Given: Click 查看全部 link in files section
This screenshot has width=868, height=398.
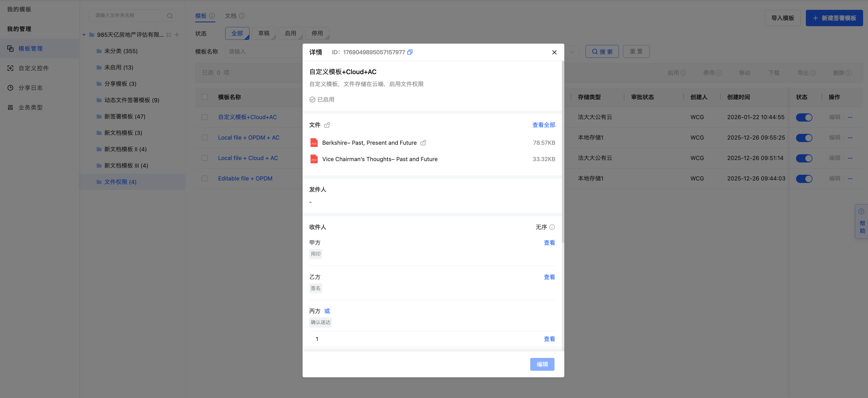Looking at the screenshot, I should click(544, 125).
